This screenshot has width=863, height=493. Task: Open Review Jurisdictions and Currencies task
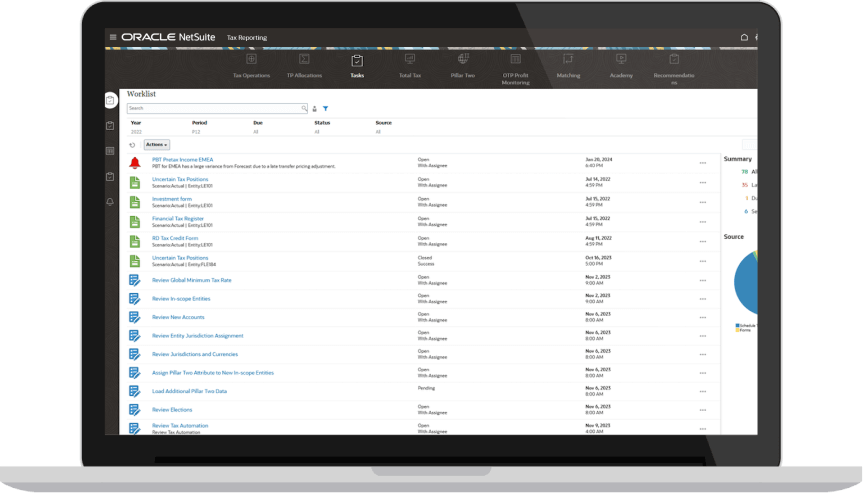coord(195,354)
